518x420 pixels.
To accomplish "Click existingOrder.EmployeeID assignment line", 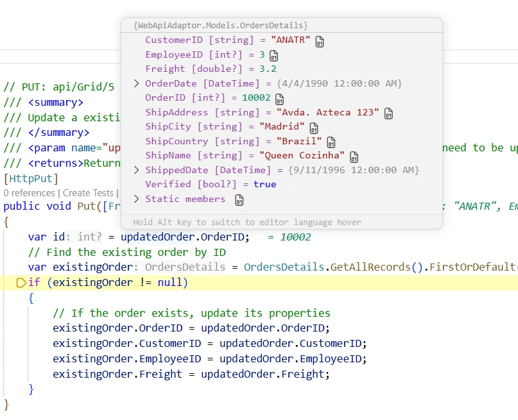I will point(209,358).
